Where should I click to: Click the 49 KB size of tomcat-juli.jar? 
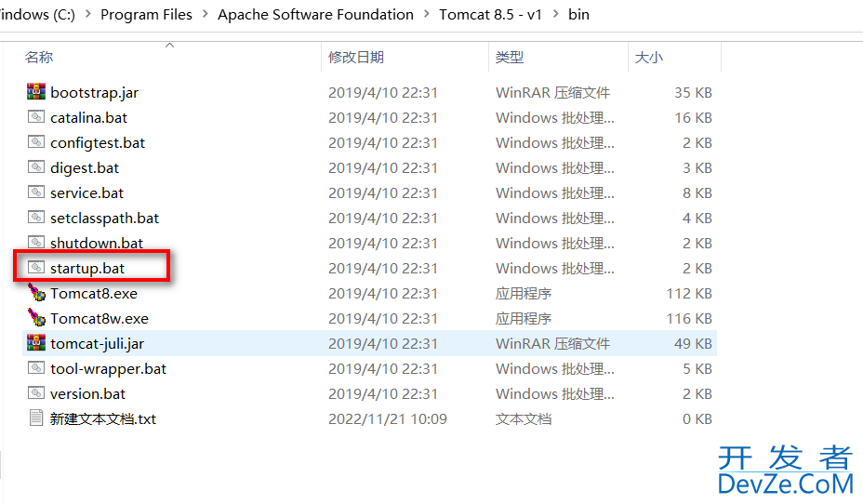click(x=693, y=344)
